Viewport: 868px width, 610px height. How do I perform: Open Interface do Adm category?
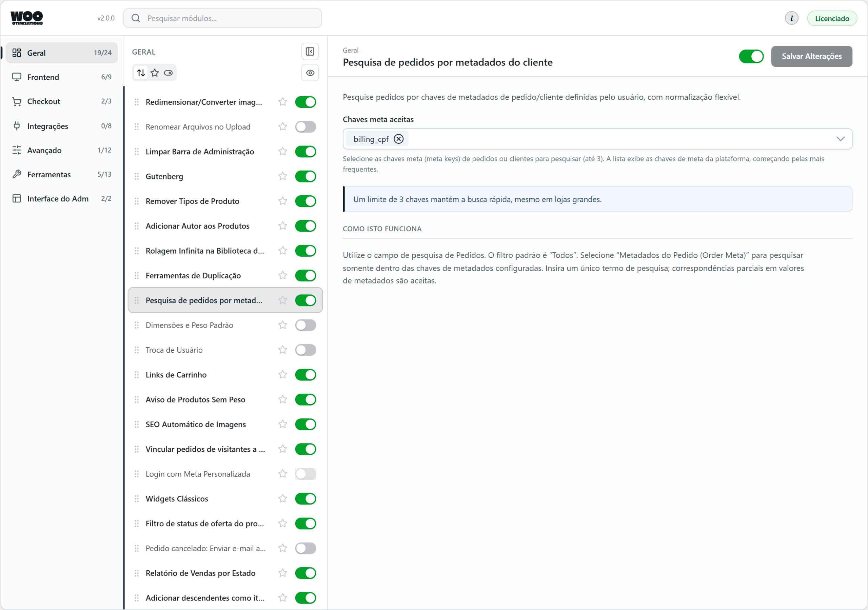pos(62,199)
